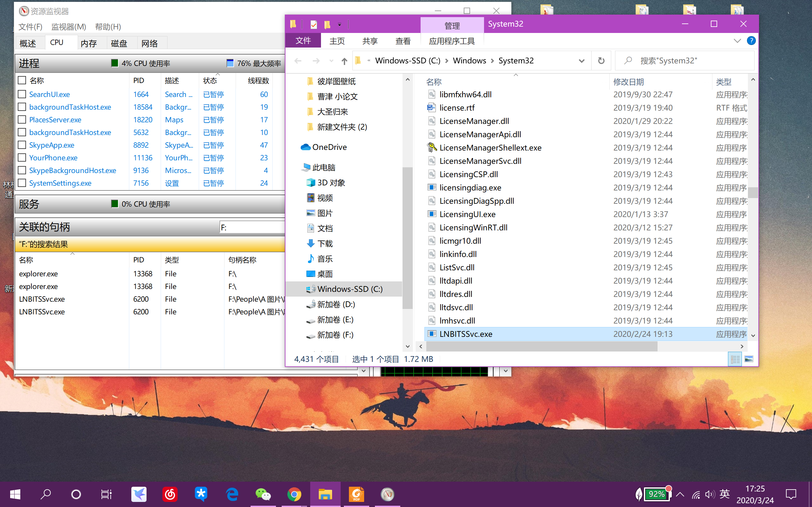Open WeChat from the taskbar
This screenshot has height=507, width=812.
point(263,494)
